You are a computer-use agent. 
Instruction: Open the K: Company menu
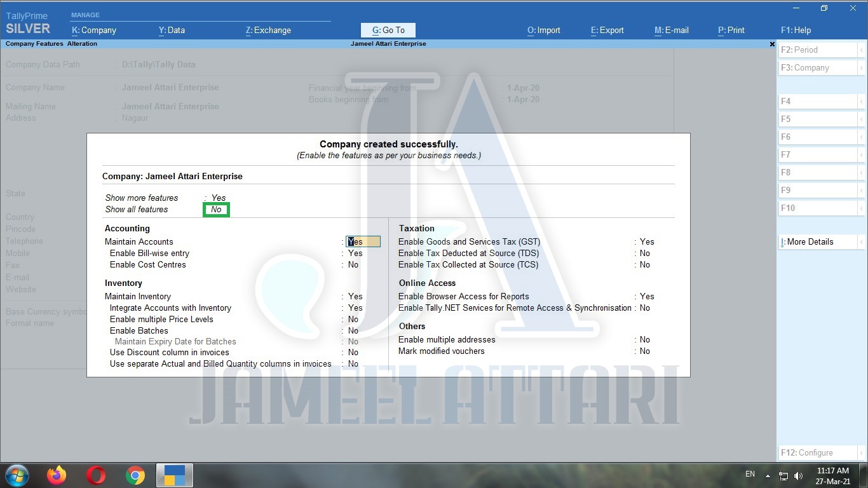point(94,30)
